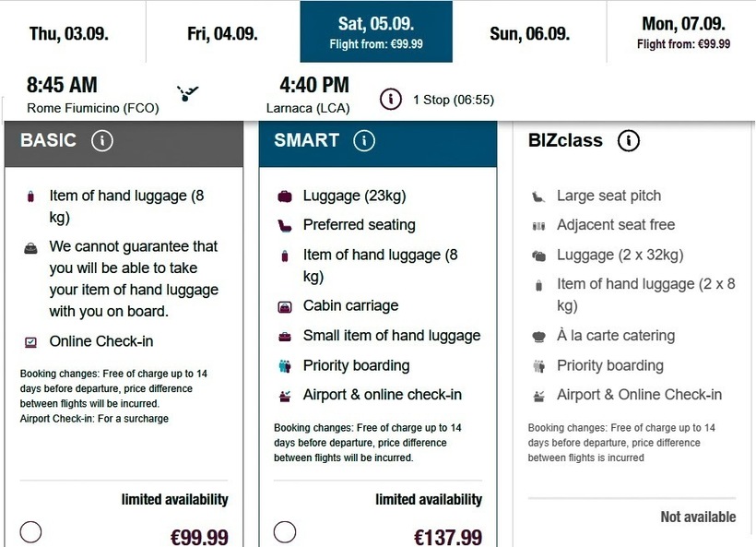This screenshot has height=547, width=756.
Task: Click the BIZclass info icon
Action: [629, 141]
